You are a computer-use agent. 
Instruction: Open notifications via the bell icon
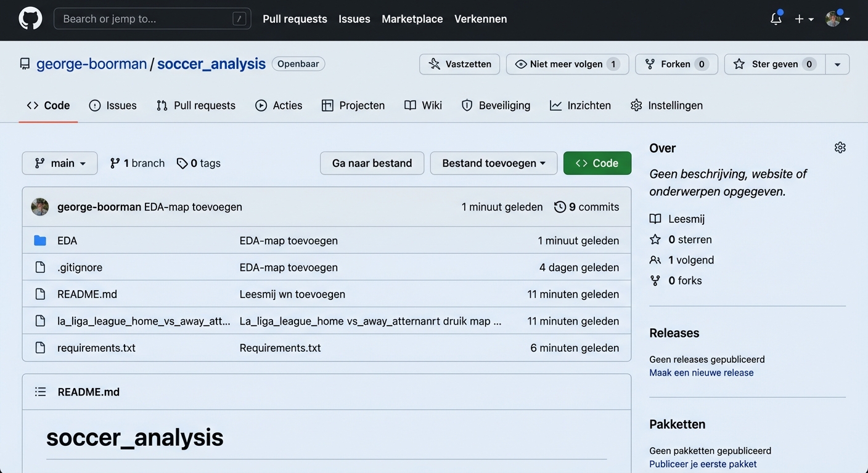tap(775, 18)
